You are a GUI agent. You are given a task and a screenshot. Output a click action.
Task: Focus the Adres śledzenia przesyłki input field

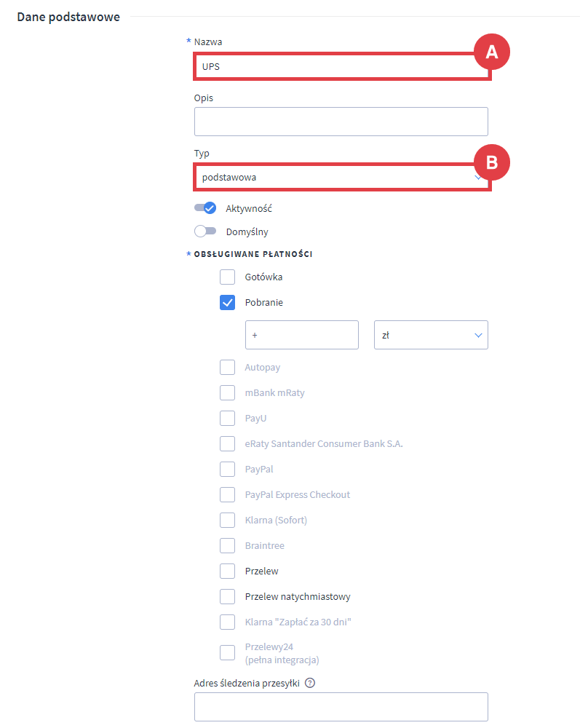(341, 707)
